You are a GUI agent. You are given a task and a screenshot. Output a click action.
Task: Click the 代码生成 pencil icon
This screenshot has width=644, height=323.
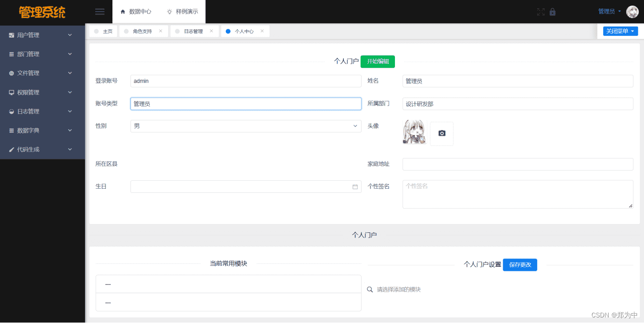pos(12,150)
